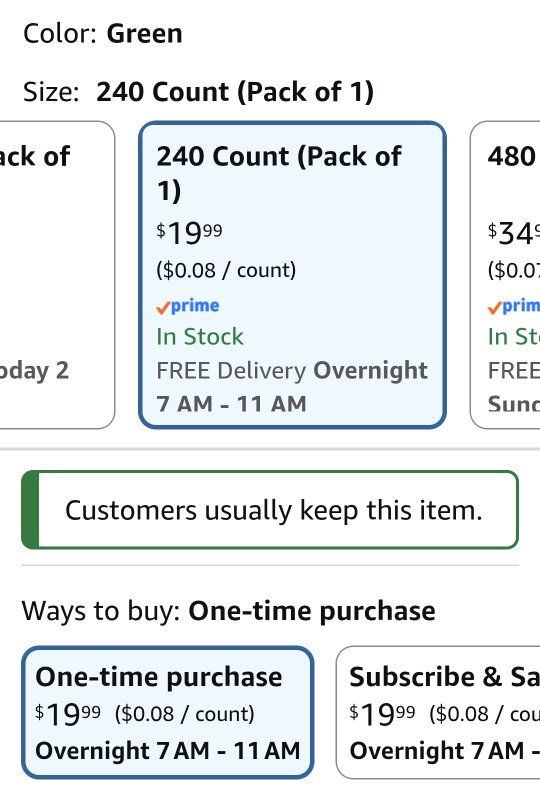Click the 'Color: Green' label
The height and width of the screenshot is (792, 540).
103,34
